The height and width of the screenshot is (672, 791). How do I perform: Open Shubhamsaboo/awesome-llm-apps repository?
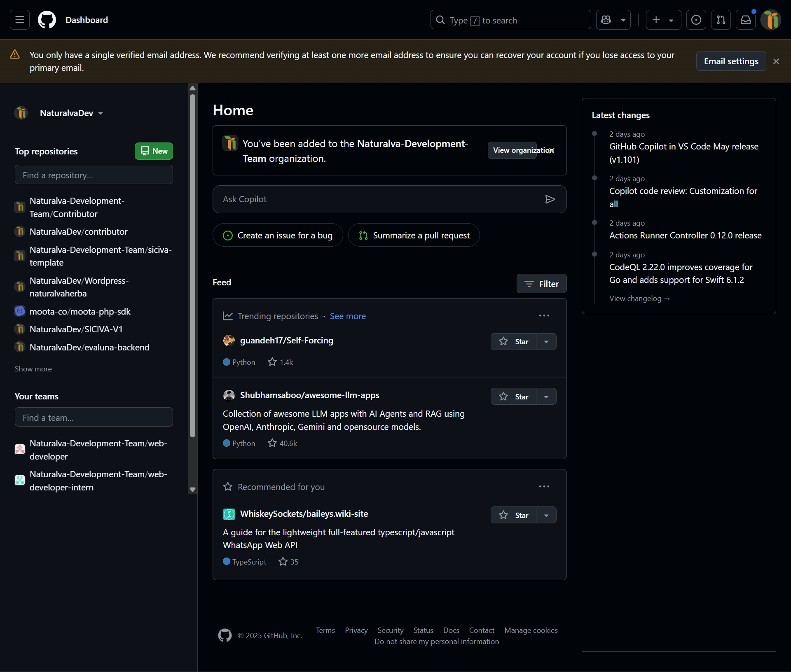[x=309, y=395]
